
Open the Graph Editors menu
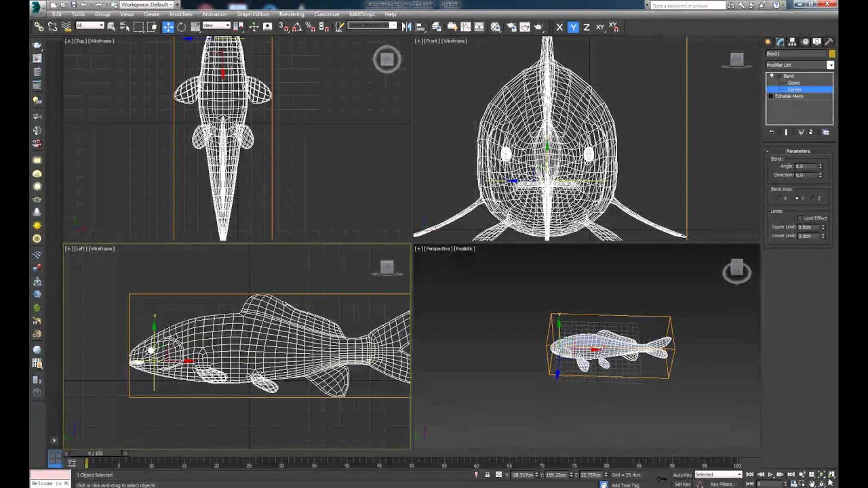pyautogui.click(x=253, y=14)
